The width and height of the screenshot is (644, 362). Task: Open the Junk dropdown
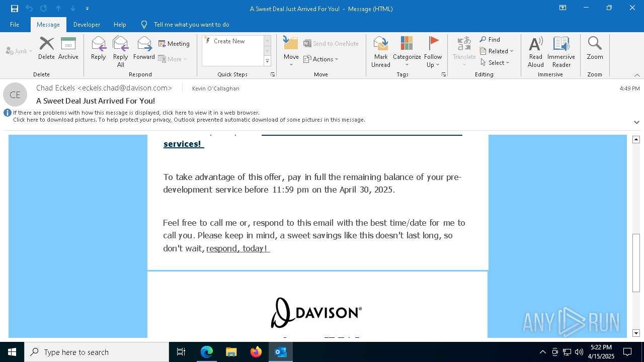point(19,51)
